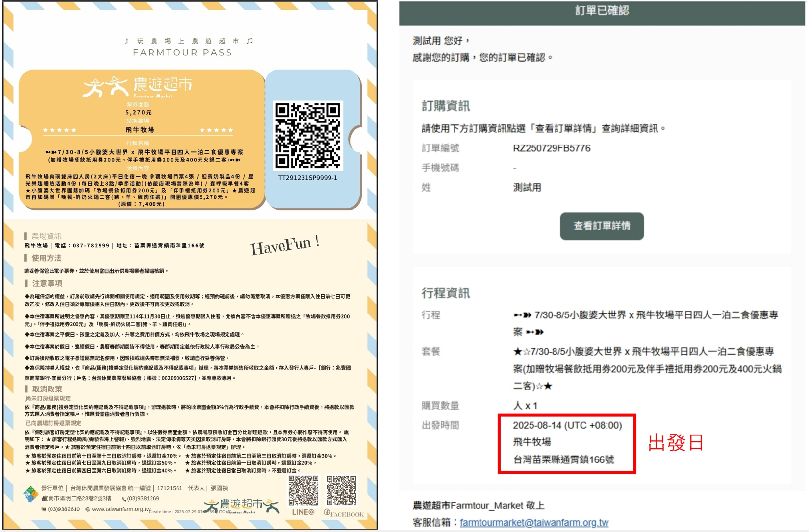The height and width of the screenshot is (532, 809).
Task: Click the 手機號碼 label in order info
Action: [x=440, y=168]
